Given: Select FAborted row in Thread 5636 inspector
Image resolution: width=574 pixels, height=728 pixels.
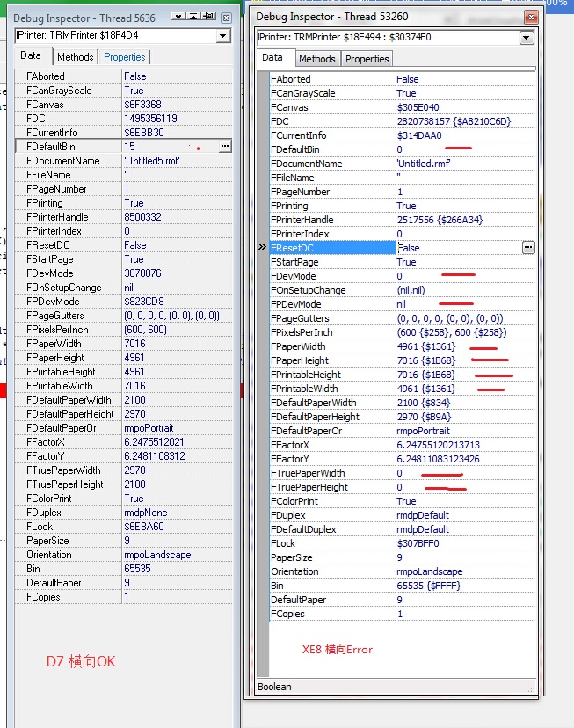Looking at the screenshot, I should tap(124, 76).
